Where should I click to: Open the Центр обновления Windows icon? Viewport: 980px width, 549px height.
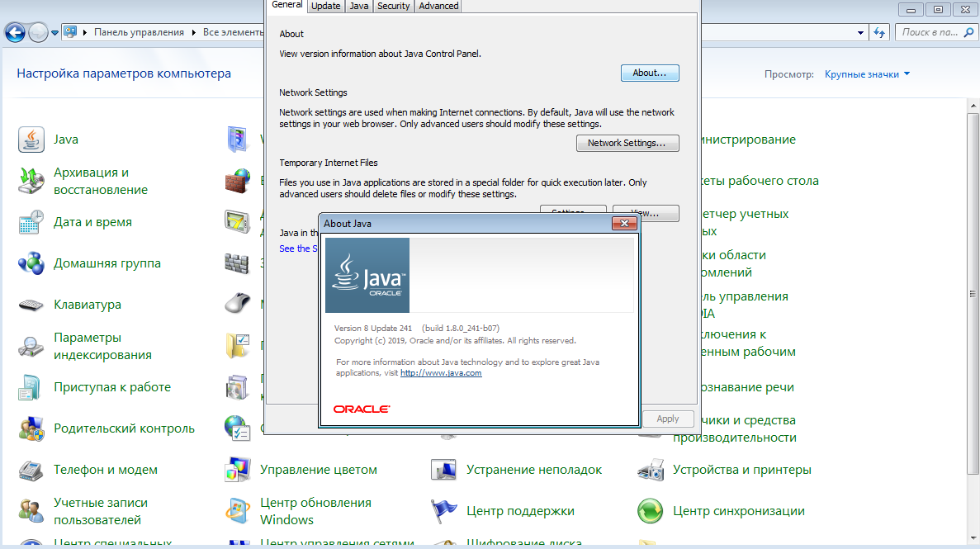238,511
